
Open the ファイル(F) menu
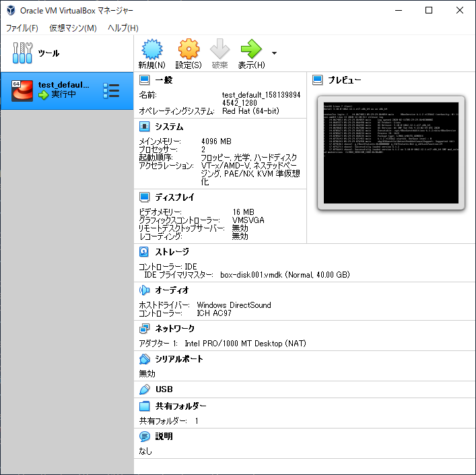[22, 28]
